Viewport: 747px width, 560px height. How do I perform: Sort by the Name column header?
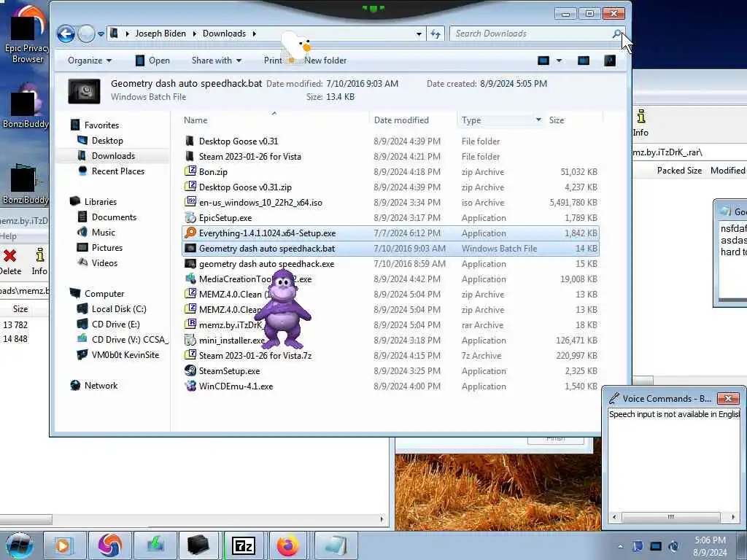[x=196, y=120]
